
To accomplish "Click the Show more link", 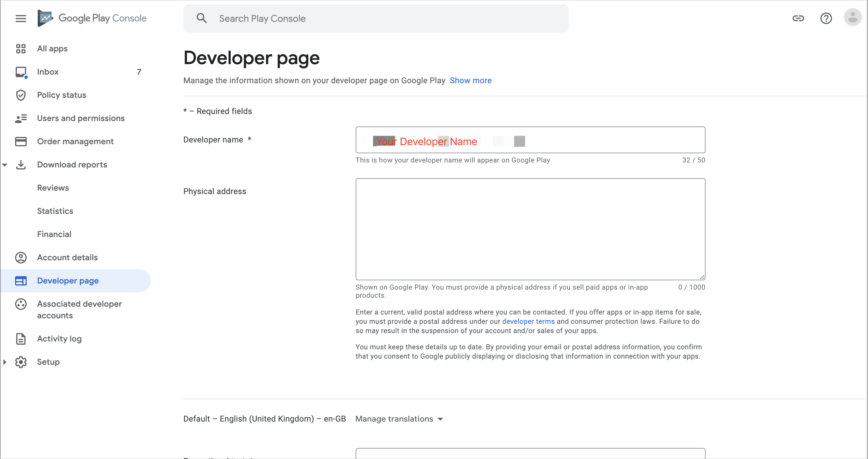I will coord(470,81).
